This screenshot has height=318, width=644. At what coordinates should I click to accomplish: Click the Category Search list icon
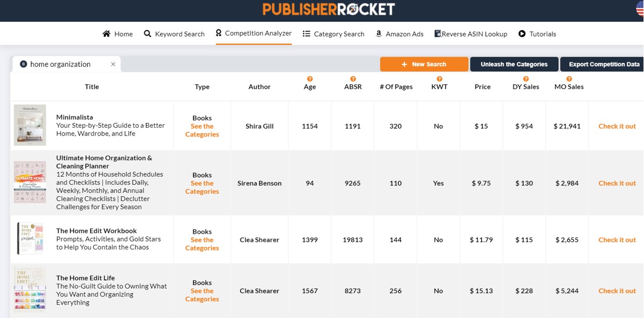307,33
